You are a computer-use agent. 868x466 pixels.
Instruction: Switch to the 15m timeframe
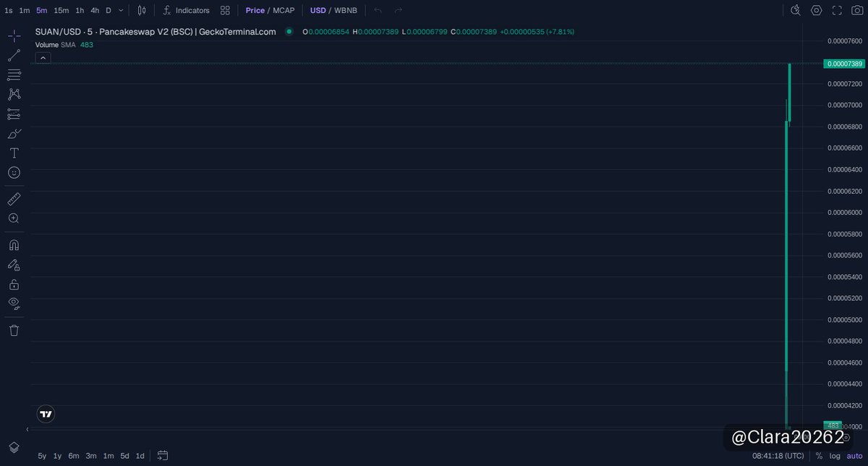pos(61,10)
